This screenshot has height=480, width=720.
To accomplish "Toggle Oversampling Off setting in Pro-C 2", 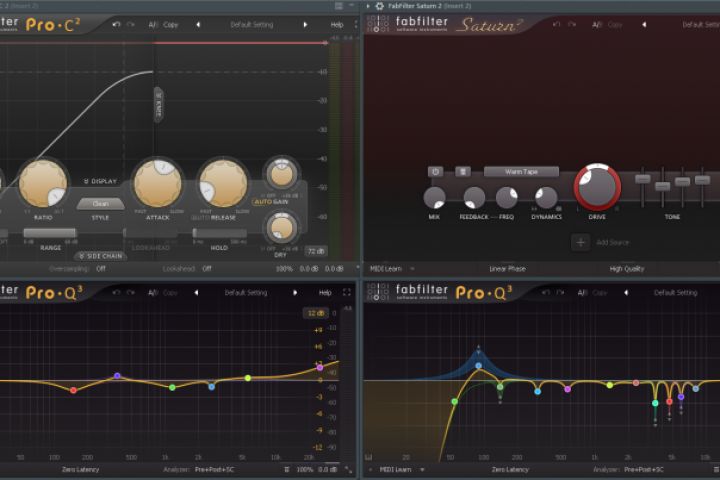I will pos(101,269).
